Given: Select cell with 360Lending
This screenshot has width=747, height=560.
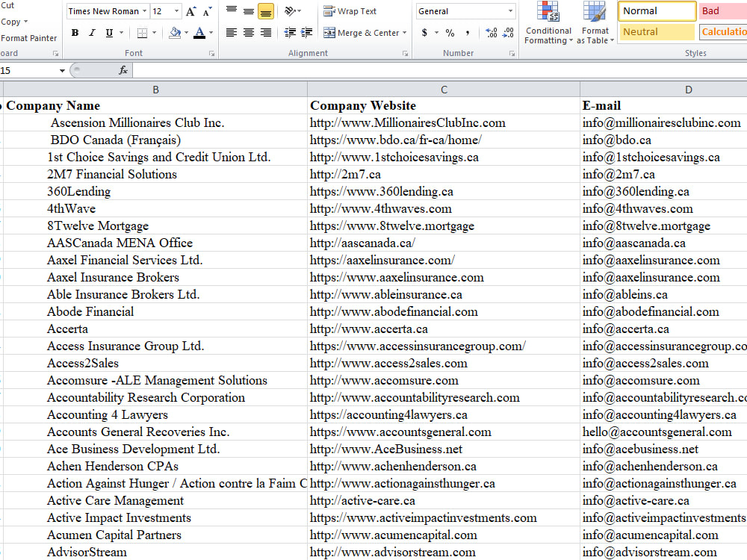Looking at the screenshot, I should point(155,191).
